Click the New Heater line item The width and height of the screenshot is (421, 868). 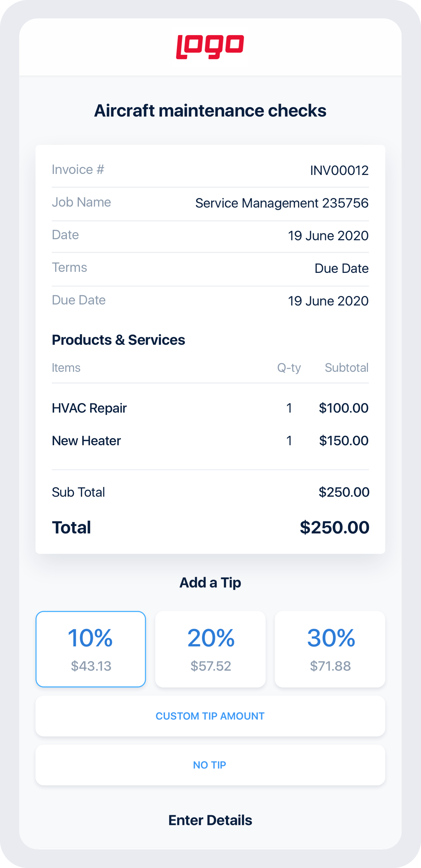pos(86,441)
